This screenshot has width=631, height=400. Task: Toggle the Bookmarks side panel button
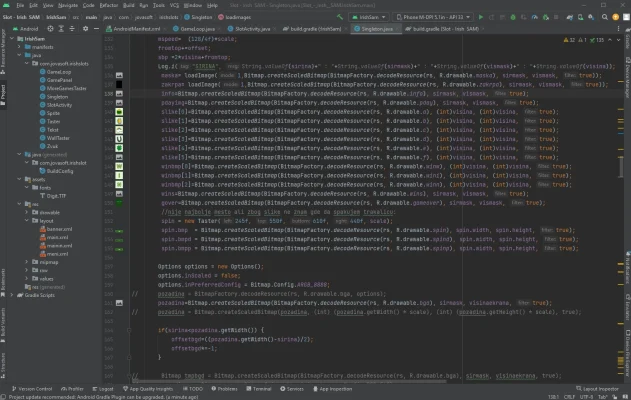(3, 282)
